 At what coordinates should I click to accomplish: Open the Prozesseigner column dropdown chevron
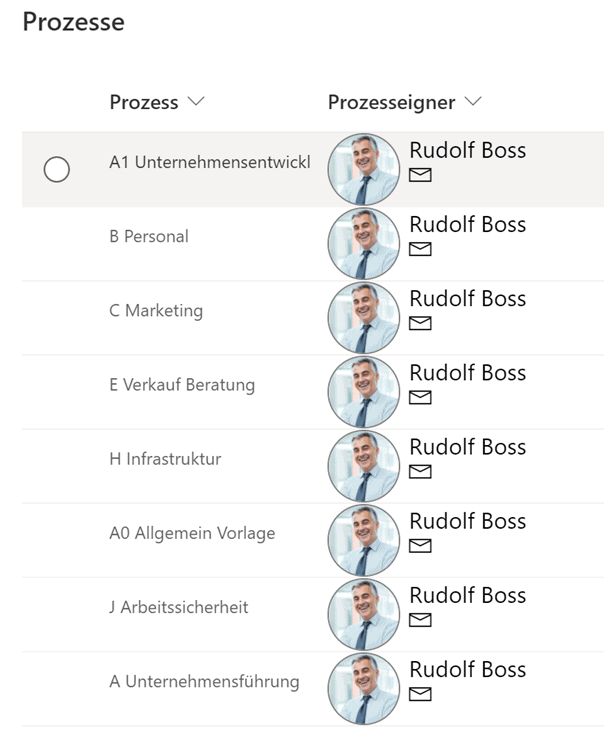(473, 101)
